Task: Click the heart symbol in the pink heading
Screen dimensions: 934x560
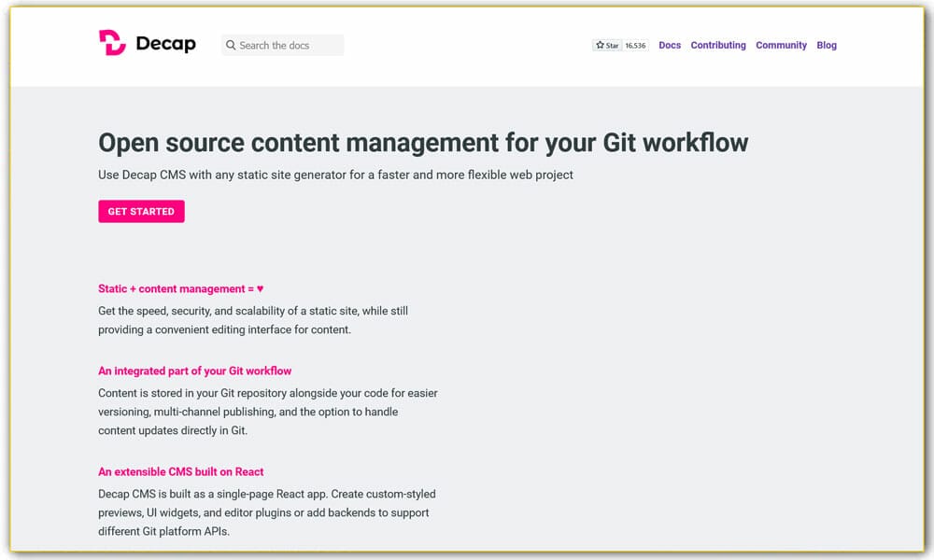Action: click(260, 288)
